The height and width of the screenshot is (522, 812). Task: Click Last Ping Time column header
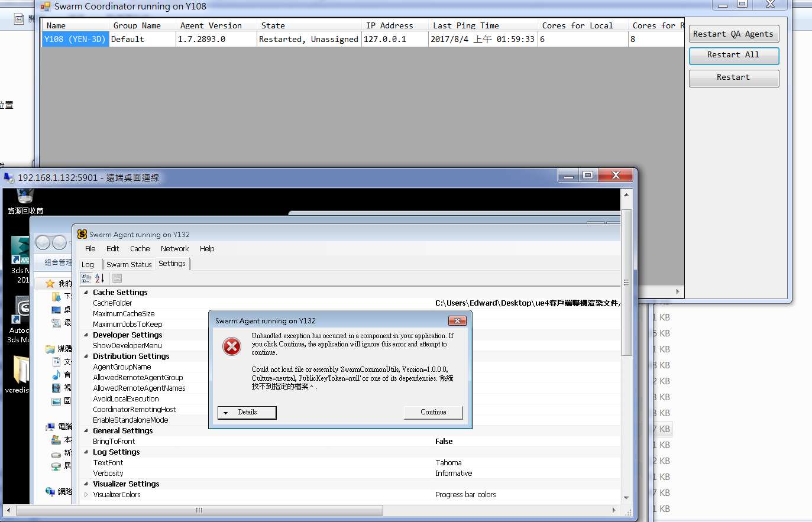[483, 25]
